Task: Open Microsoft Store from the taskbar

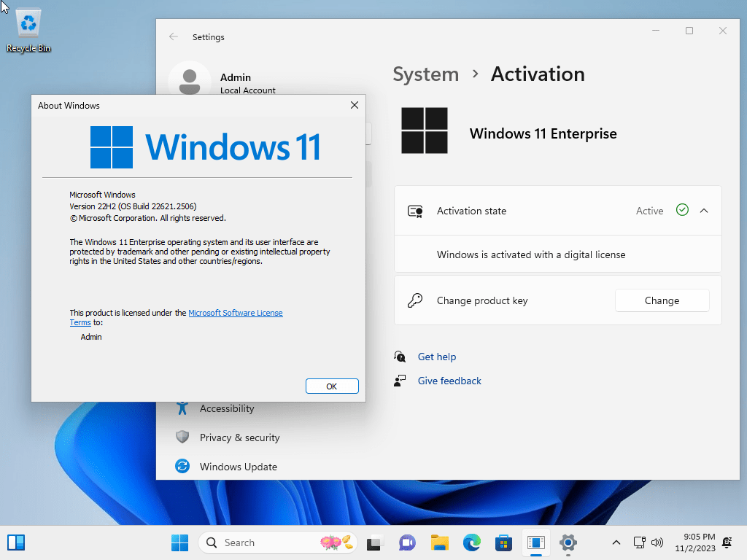Action: coord(503,542)
